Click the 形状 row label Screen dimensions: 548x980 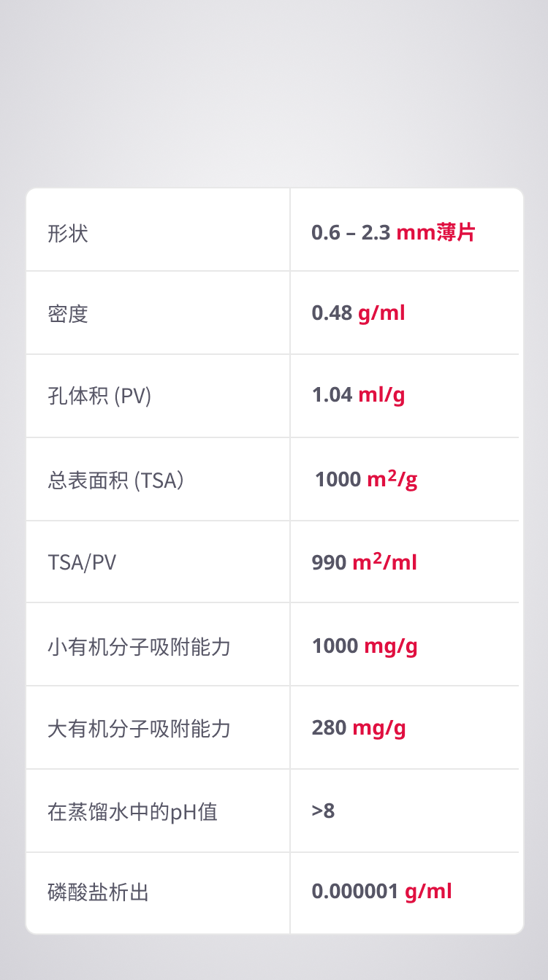coord(68,234)
